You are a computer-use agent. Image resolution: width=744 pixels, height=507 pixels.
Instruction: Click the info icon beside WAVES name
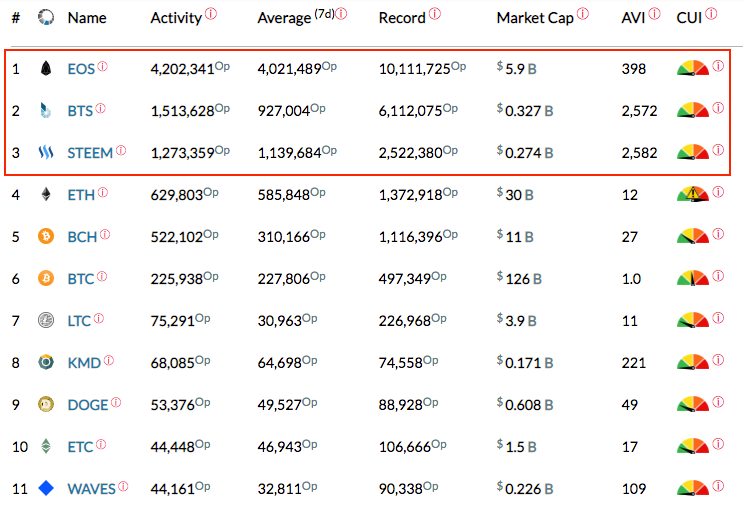(123, 486)
